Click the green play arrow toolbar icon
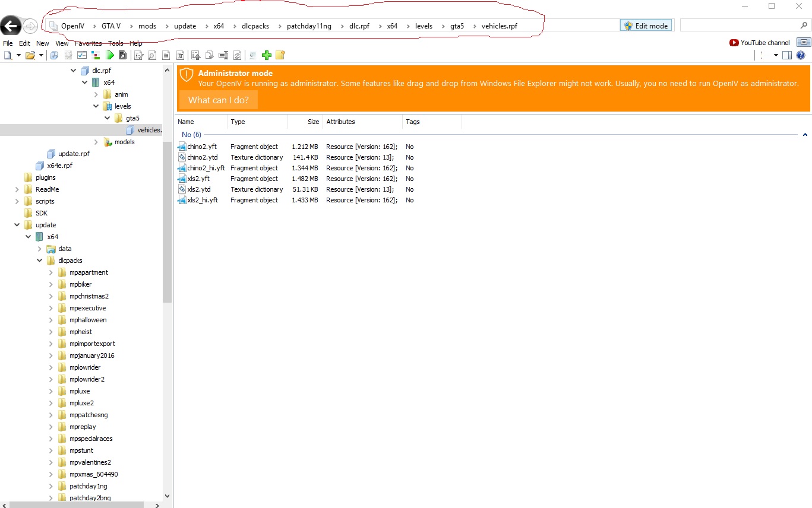The width and height of the screenshot is (812, 508). (x=110, y=55)
